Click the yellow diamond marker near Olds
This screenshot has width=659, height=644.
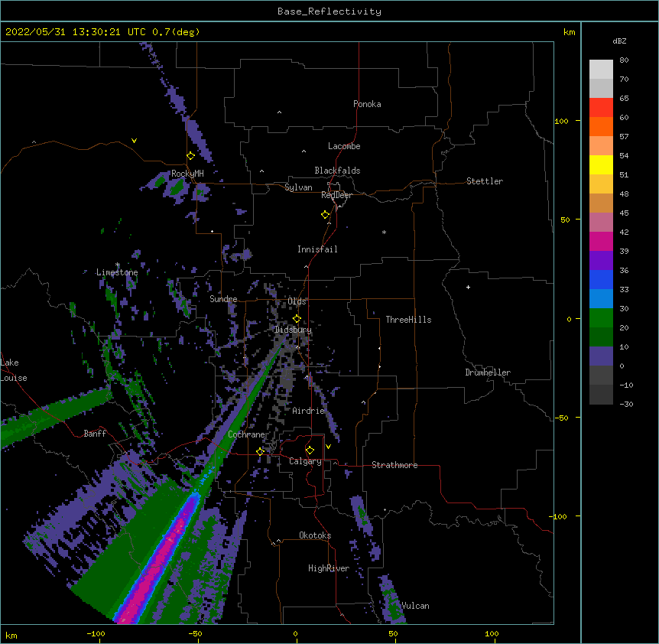(297, 319)
